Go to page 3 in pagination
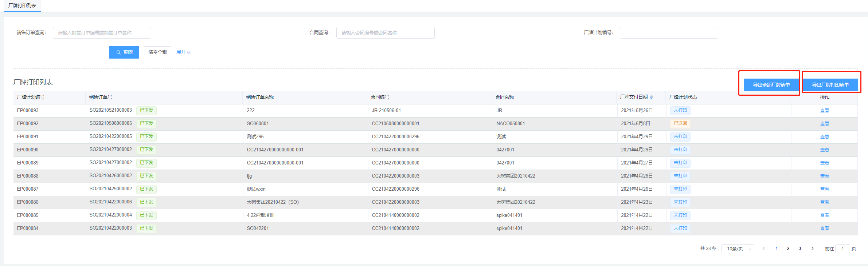 click(799, 249)
